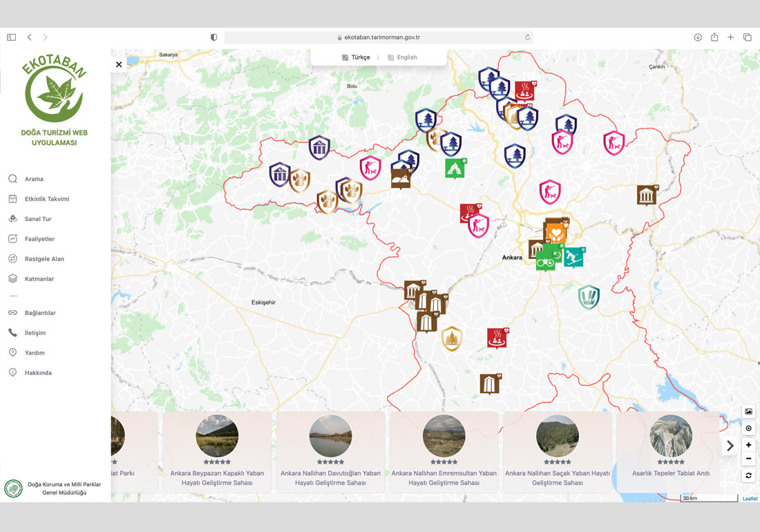Viewport: 760px width, 532px height.
Task: Click the Safari address bar
Action: coord(379,37)
